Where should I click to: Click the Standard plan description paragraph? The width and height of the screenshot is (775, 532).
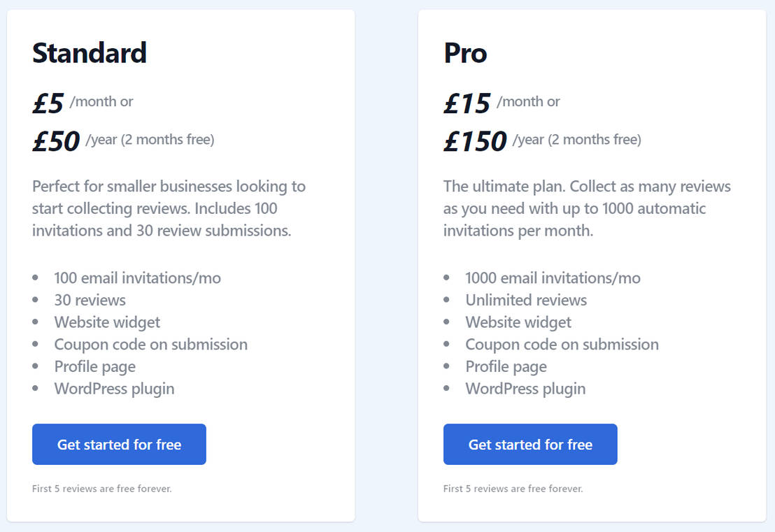169,208
